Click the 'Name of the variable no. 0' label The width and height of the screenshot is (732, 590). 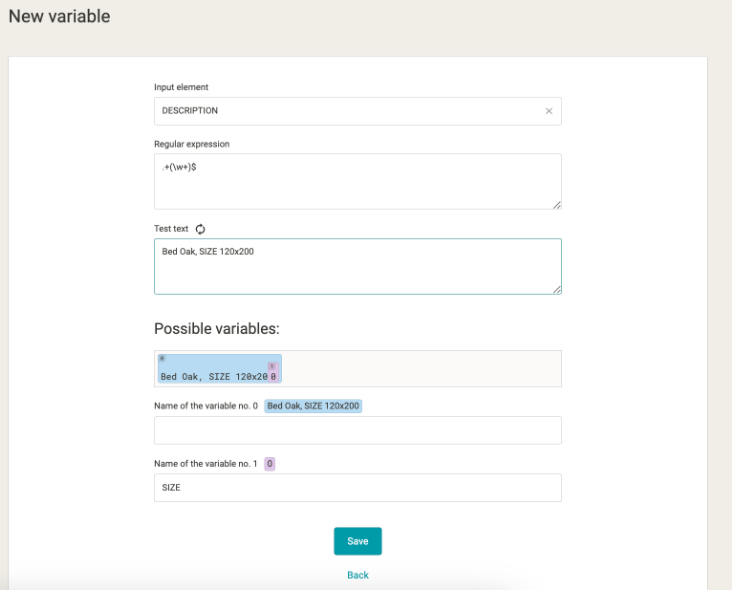pos(205,406)
